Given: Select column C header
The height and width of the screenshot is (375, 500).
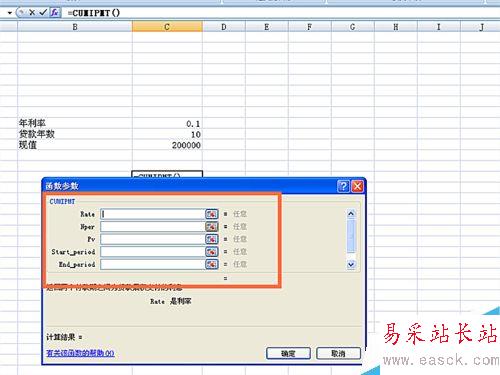Looking at the screenshot, I should click(x=167, y=27).
